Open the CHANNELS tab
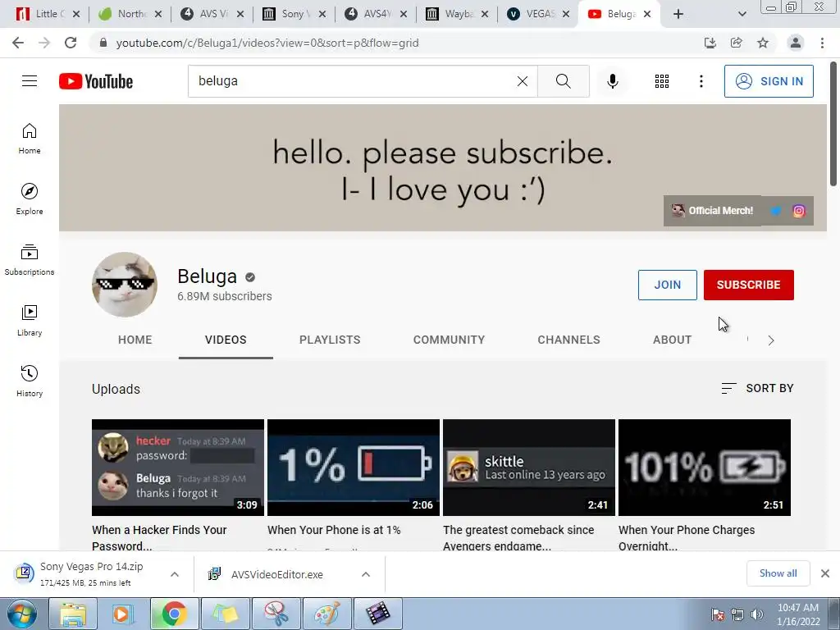Viewport: 840px width, 630px height. point(569,340)
